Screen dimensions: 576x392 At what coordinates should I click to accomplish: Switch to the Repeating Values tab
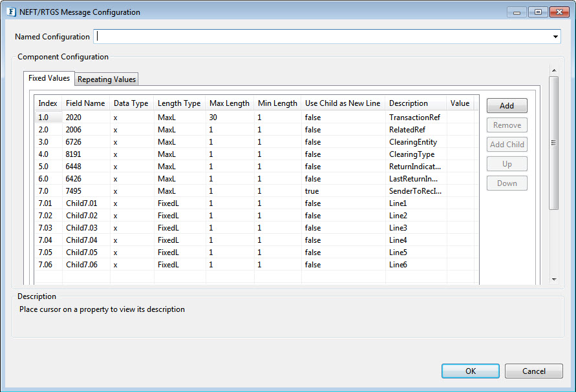[107, 79]
